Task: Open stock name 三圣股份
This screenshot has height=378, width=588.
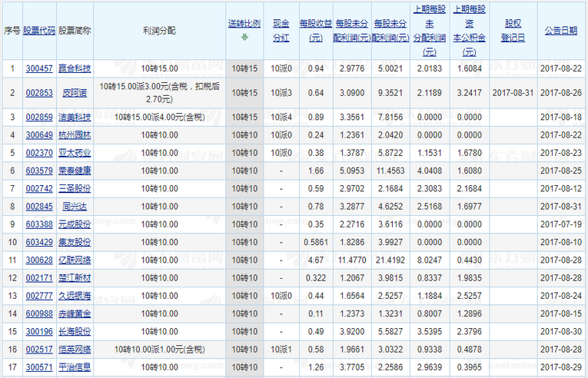Action: (75, 189)
